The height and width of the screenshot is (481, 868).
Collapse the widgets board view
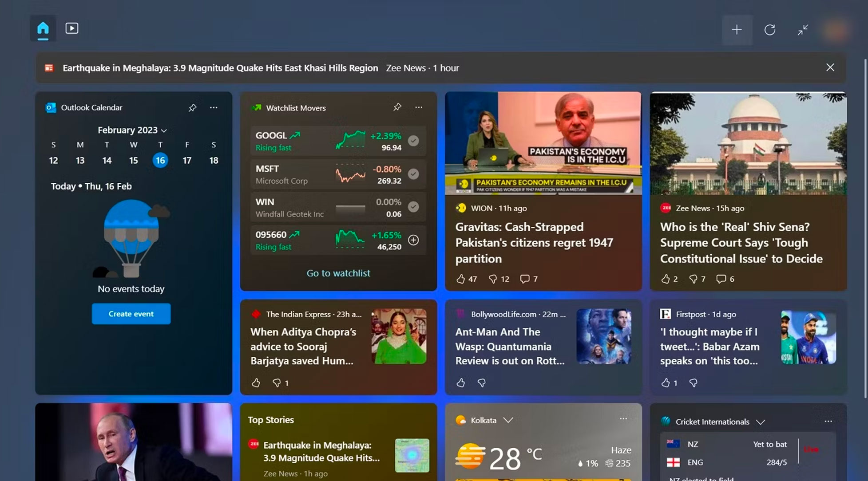pos(803,30)
